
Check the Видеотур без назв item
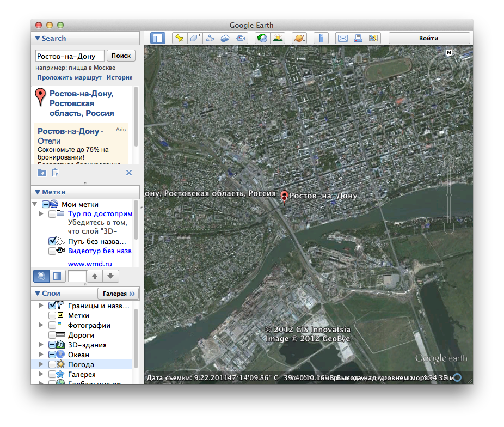(x=52, y=251)
